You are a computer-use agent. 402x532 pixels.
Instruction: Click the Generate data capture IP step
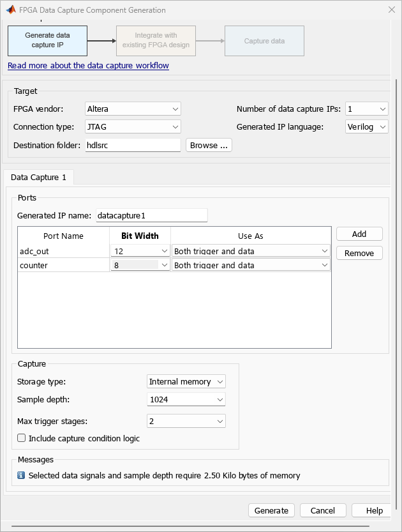(47, 40)
